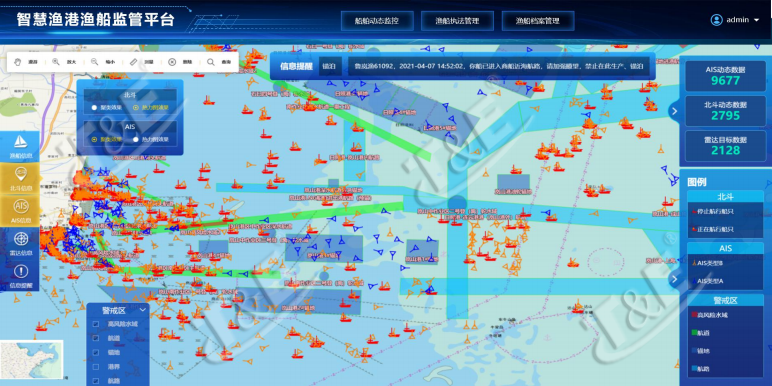Select 北斗 cluster effect radio button
The image size is (772, 386).
point(94,107)
